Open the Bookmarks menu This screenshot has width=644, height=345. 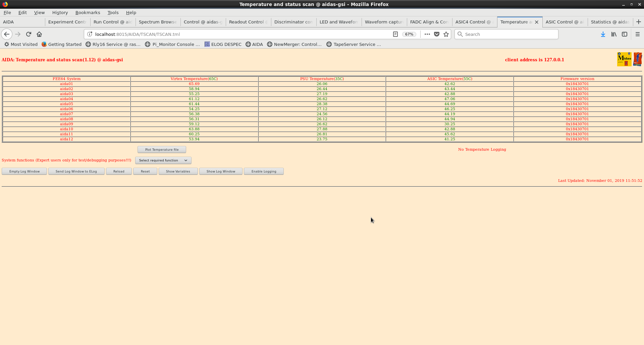click(88, 12)
